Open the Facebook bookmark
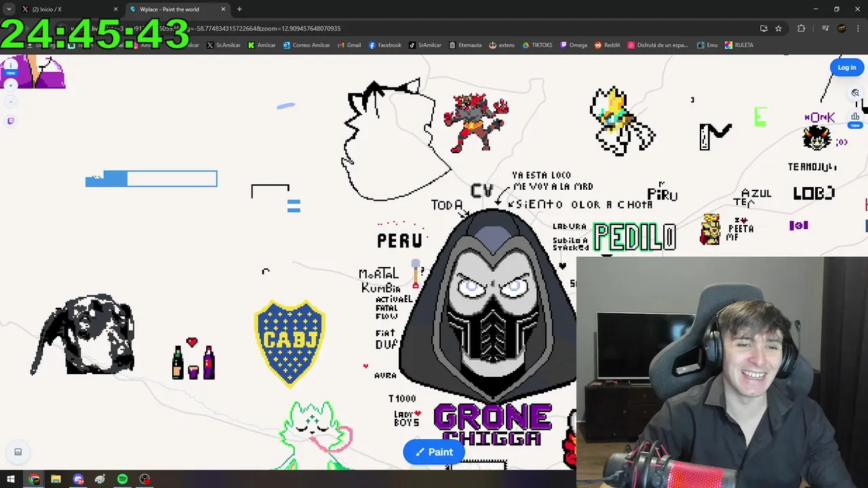868x488 pixels. [384, 45]
